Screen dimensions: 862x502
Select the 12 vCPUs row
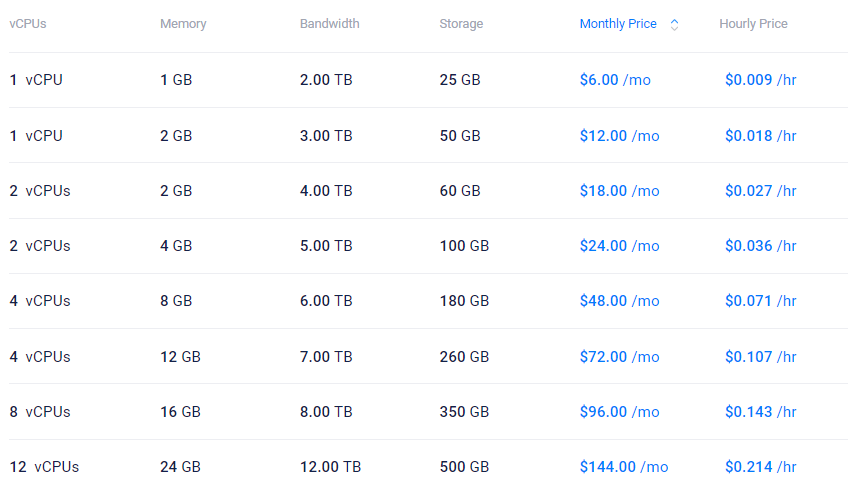point(44,467)
